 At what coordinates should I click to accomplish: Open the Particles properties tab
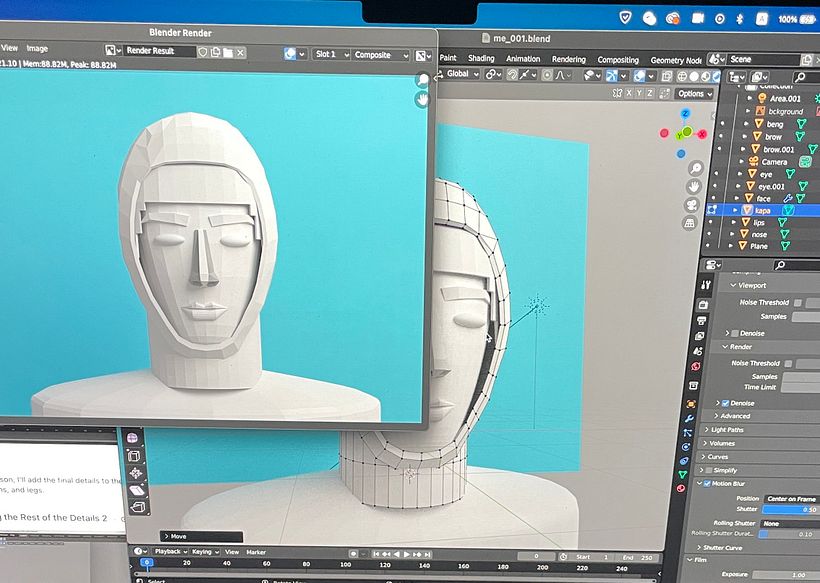click(688, 433)
